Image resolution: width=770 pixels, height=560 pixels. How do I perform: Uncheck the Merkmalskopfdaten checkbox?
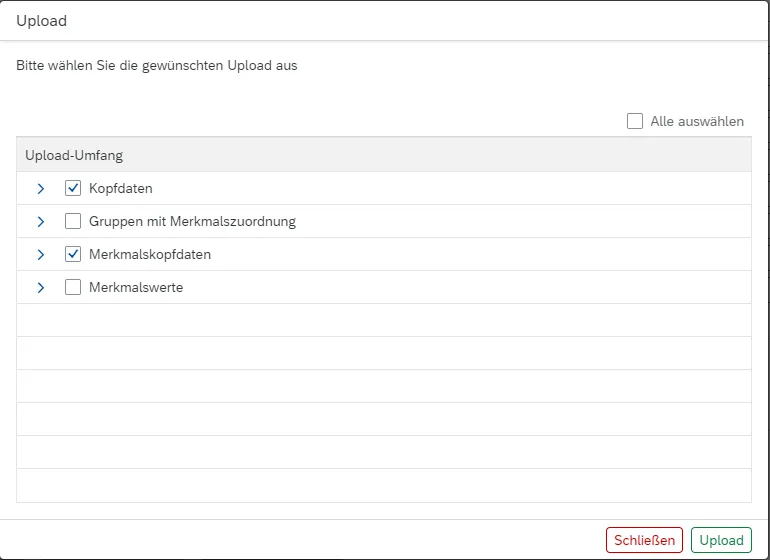pos(73,254)
